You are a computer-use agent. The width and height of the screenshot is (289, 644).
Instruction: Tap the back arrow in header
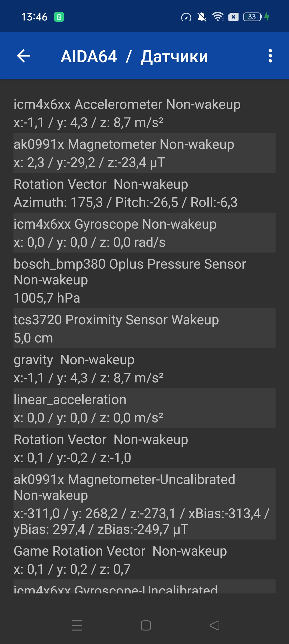[x=24, y=56]
